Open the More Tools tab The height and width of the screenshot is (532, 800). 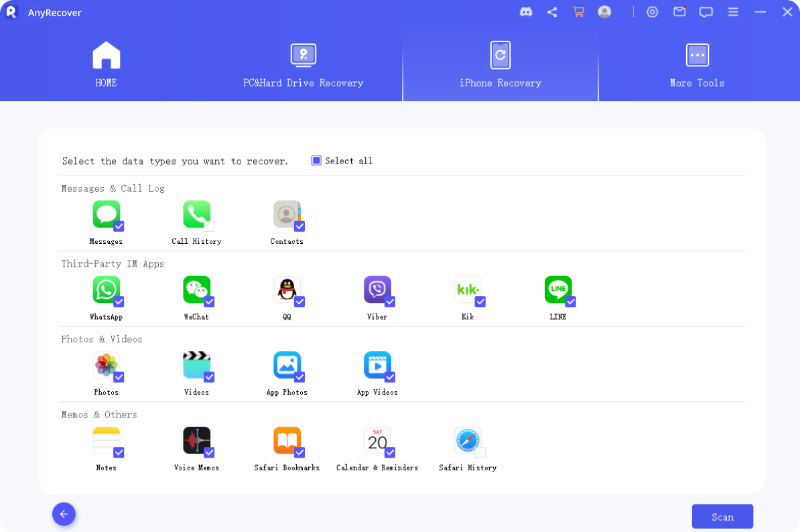(x=697, y=64)
